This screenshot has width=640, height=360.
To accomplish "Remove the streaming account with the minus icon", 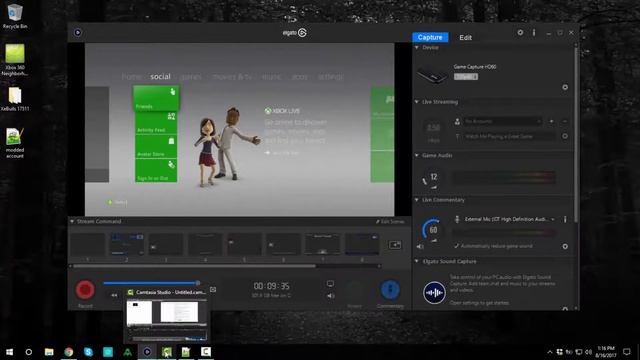I will pyautogui.click(x=565, y=121).
